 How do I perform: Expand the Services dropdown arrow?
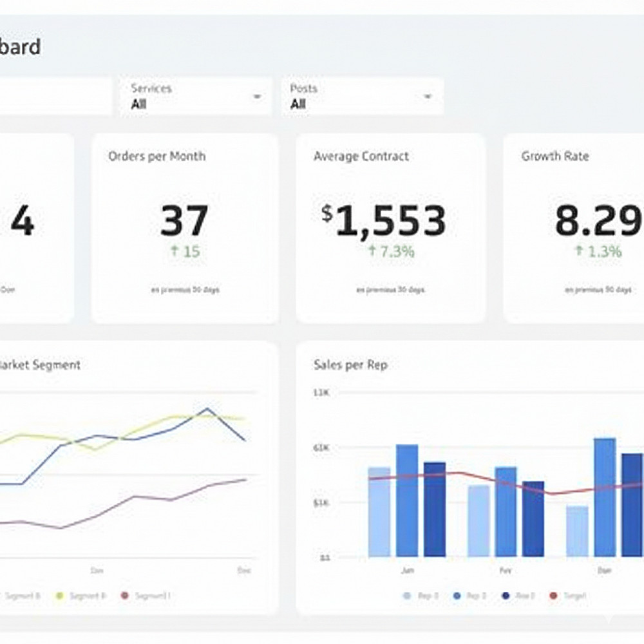tap(257, 97)
